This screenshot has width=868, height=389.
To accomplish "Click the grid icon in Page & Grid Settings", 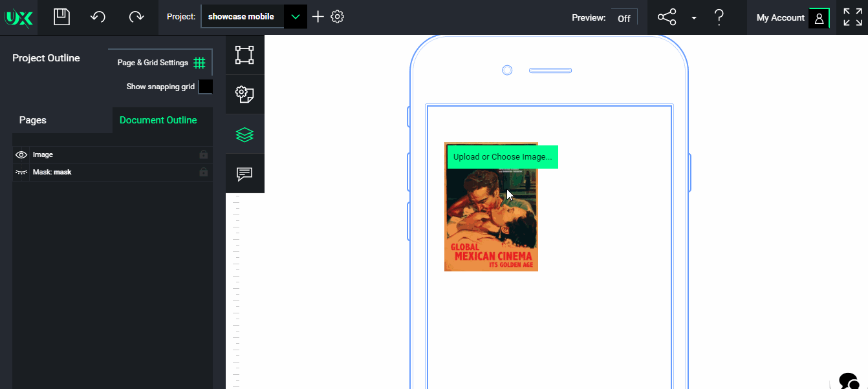I will pos(200,63).
